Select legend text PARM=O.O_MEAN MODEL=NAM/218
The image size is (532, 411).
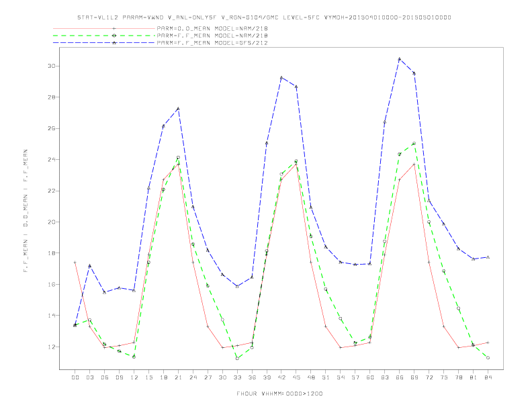click(x=212, y=28)
